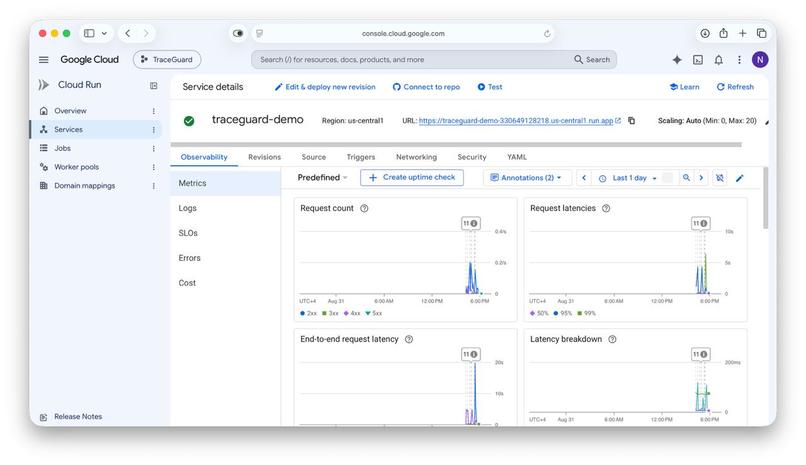Edit the dashboard with the pencil icon
Viewport: 806px width, 465px height.
point(740,178)
